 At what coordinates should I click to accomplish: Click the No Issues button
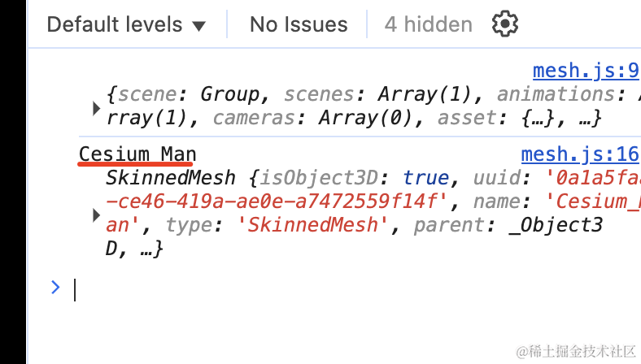(299, 24)
